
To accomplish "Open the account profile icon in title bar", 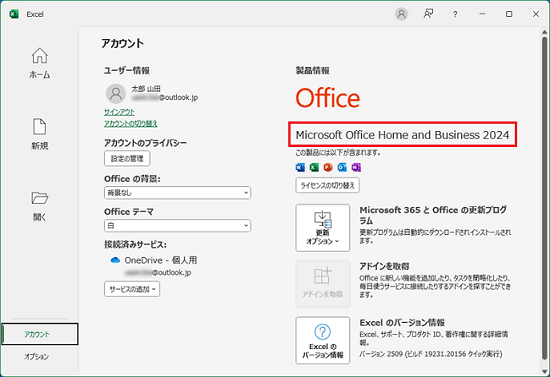I will point(401,14).
